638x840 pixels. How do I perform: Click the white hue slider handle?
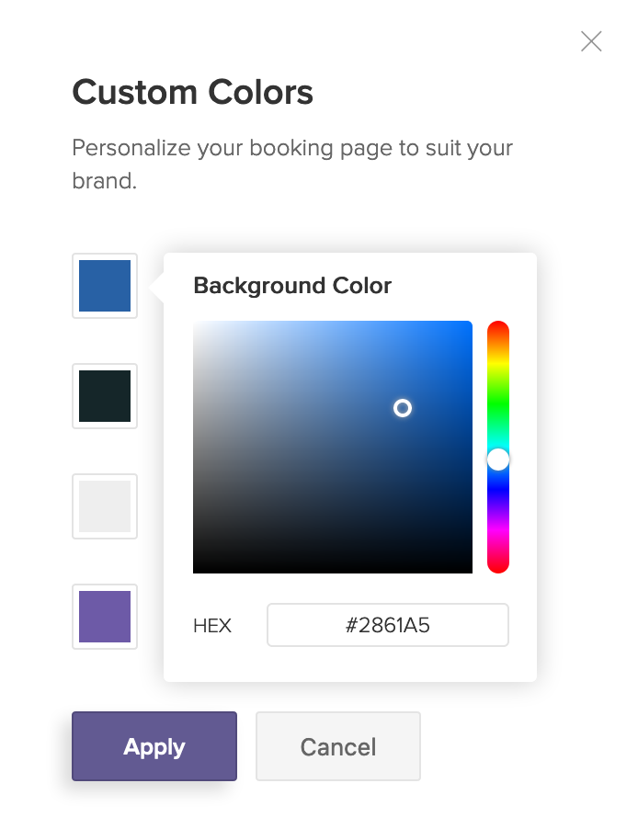[x=498, y=460]
